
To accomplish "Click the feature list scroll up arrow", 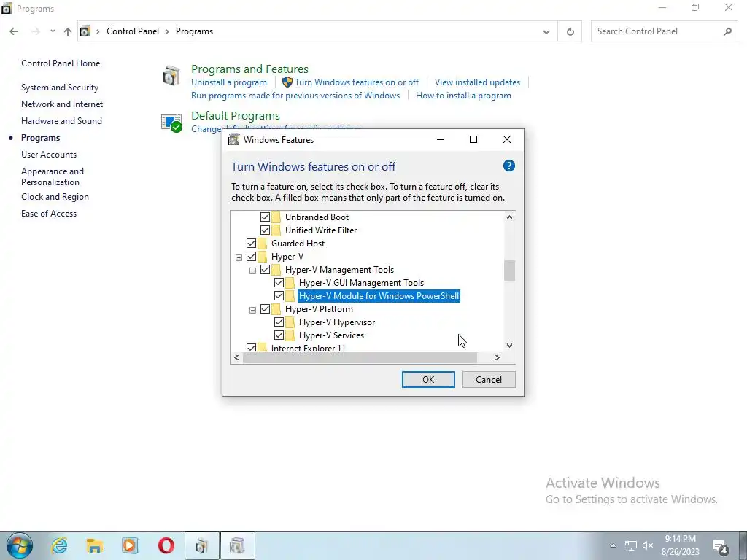I will pyautogui.click(x=509, y=217).
